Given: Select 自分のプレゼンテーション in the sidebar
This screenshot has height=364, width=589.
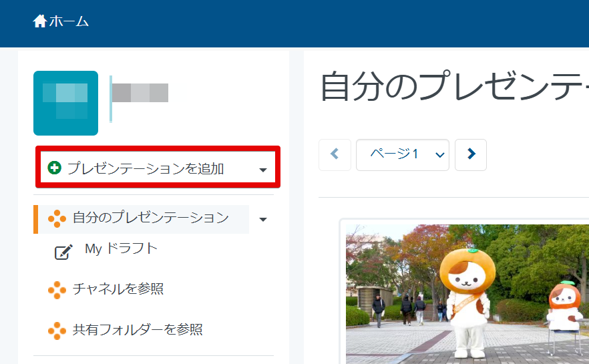Looking at the screenshot, I should (150, 218).
